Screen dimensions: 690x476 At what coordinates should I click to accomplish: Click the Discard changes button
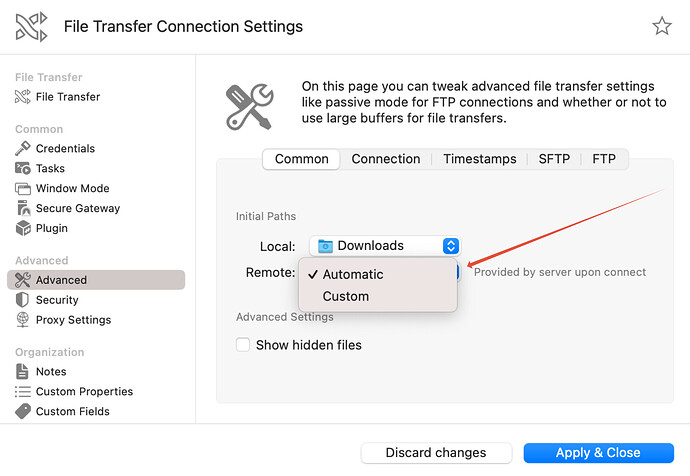pos(436,453)
